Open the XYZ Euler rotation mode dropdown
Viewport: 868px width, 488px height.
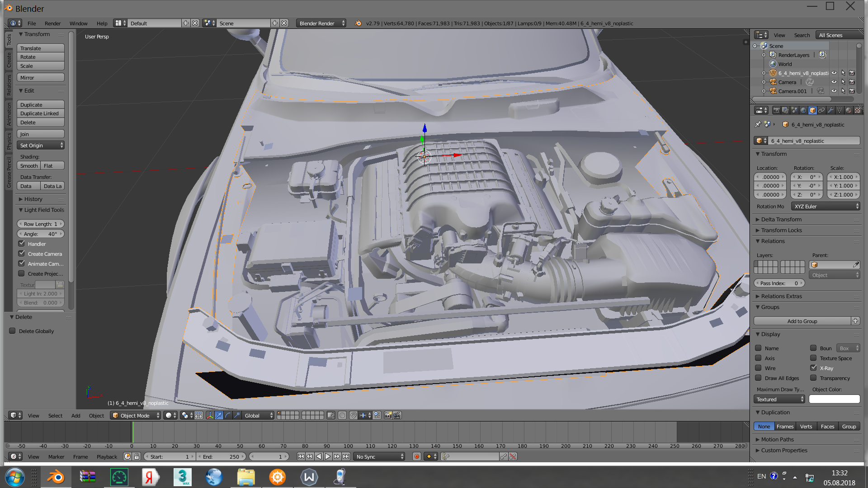[826, 206]
